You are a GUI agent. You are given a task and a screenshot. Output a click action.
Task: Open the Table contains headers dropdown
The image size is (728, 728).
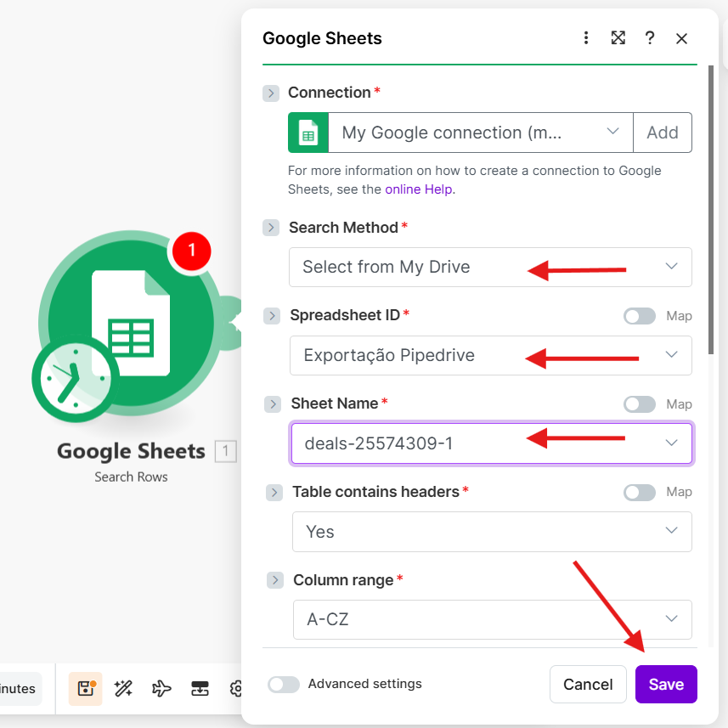[492, 532]
